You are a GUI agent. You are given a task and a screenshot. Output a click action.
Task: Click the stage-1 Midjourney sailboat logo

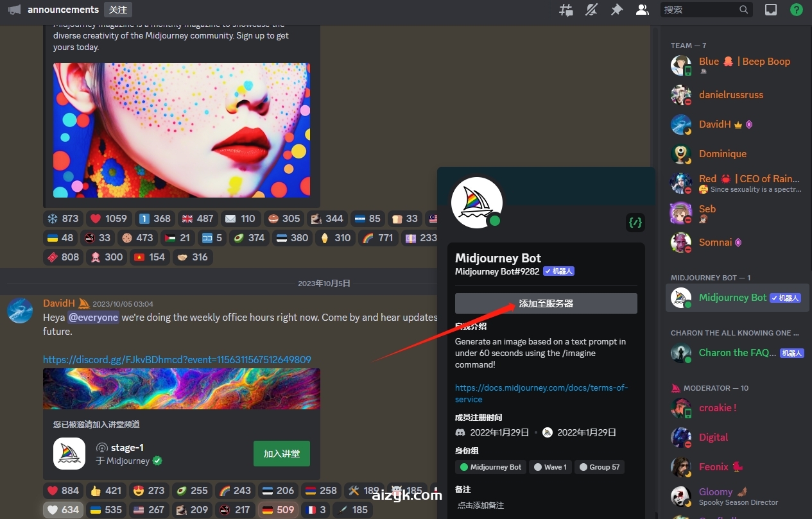pyautogui.click(x=69, y=454)
